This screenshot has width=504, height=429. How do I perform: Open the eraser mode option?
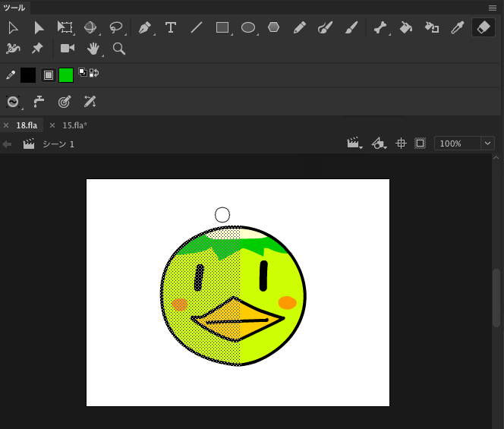point(13,102)
